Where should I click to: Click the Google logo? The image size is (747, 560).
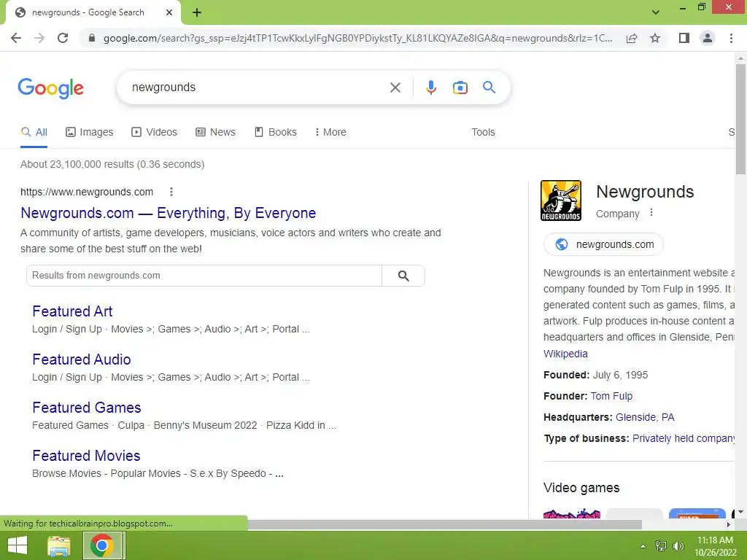(x=51, y=88)
